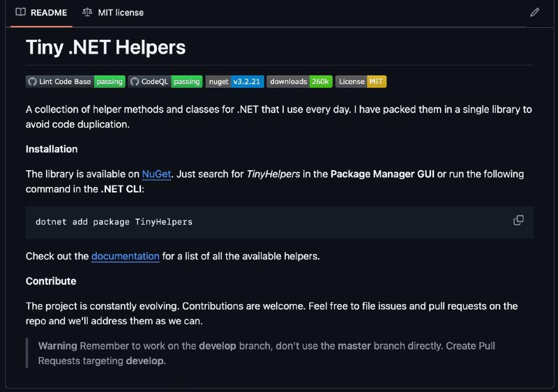Click the bold '.NET CLI' text
This screenshot has height=392, width=558.
pyautogui.click(x=121, y=189)
